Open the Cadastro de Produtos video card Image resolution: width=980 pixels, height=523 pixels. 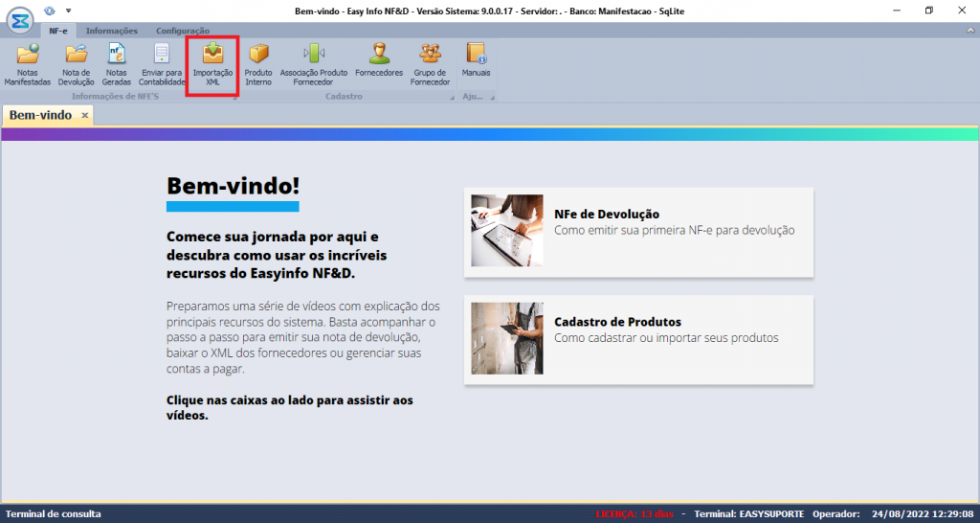pyautogui.click(x=638, y=340)
